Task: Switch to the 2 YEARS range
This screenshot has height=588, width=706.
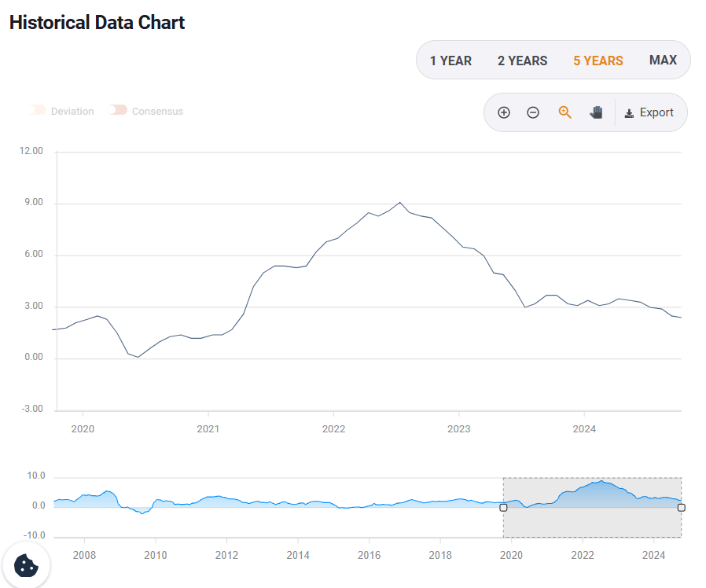Action: point(522,61)
